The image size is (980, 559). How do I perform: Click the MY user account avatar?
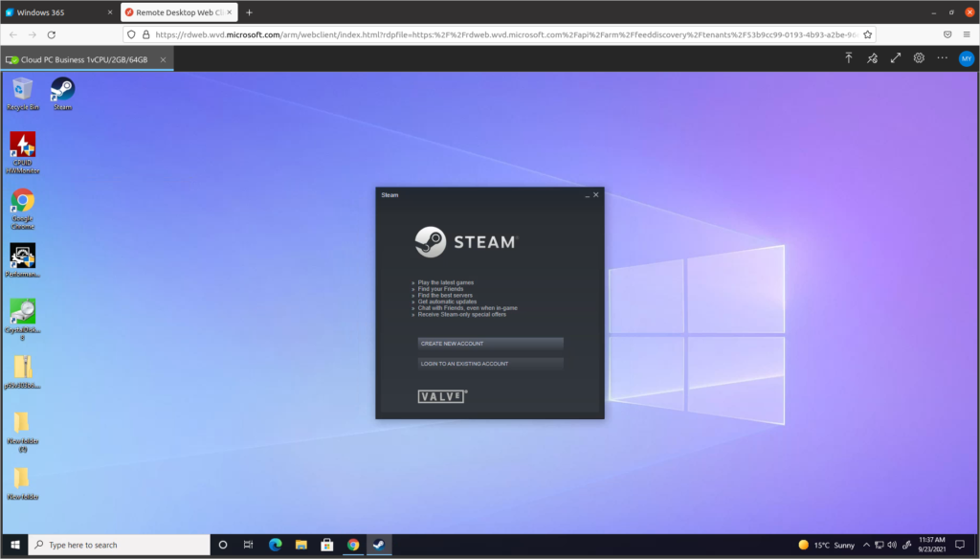point(967,58)
